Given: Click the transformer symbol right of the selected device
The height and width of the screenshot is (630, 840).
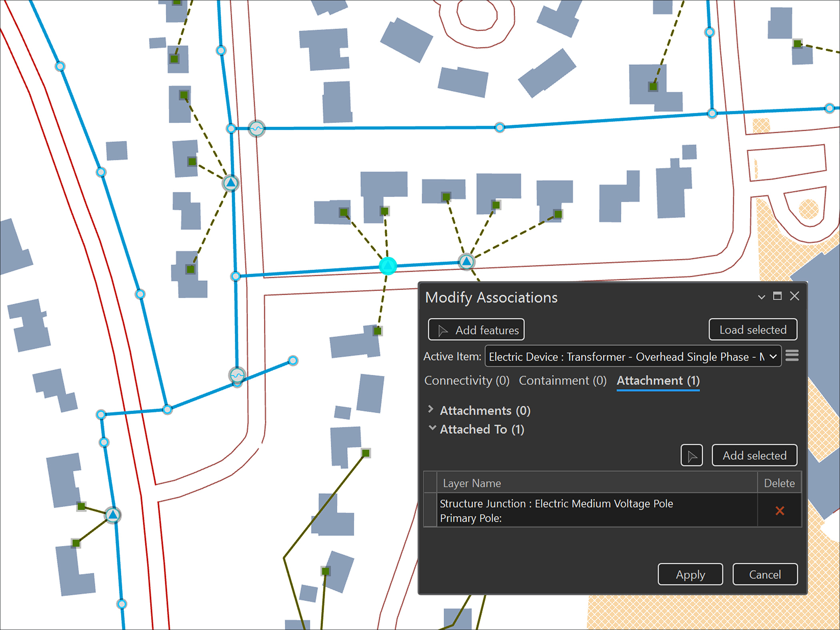Looking at the screenshot, I should (466, 262).
